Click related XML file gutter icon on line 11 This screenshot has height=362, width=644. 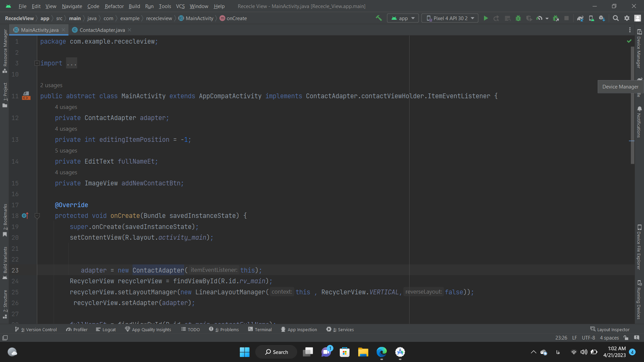pos(26,96)
